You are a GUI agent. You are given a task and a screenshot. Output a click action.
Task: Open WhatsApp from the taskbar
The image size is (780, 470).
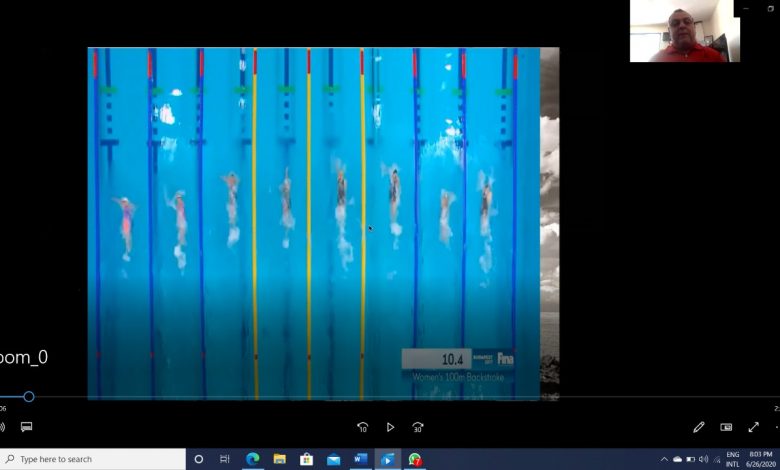pos(414,459)
